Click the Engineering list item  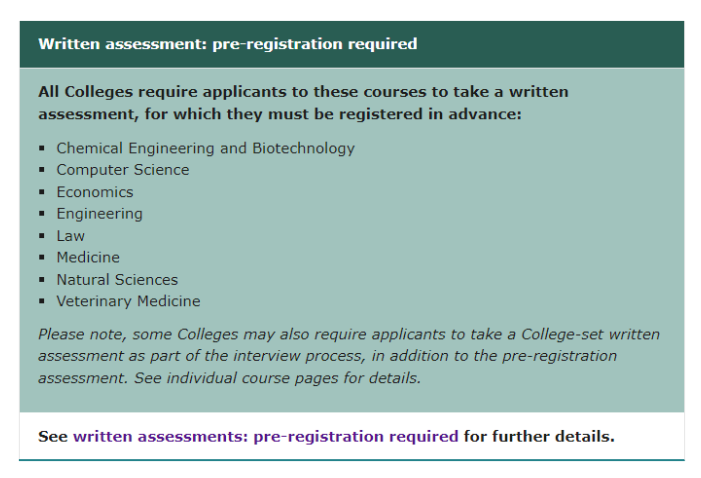coord(99,214)
